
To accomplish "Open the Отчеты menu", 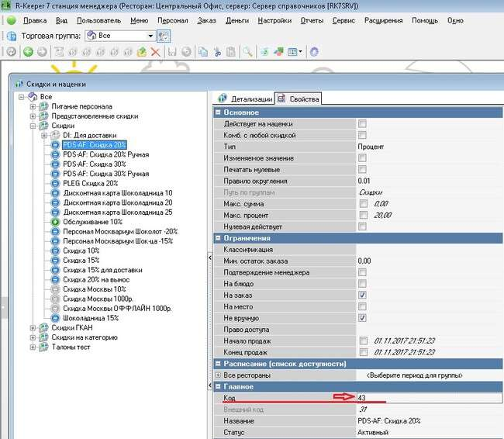I will point(311,19).
